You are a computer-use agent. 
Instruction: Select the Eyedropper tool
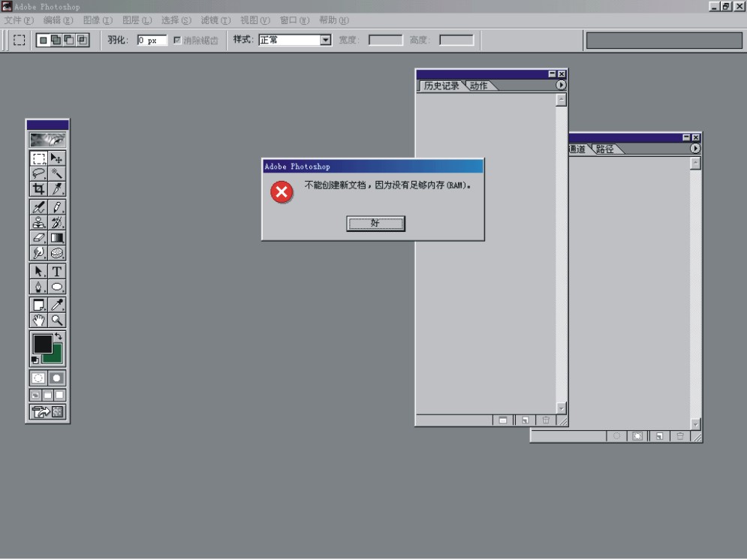[x=57, y=305]
